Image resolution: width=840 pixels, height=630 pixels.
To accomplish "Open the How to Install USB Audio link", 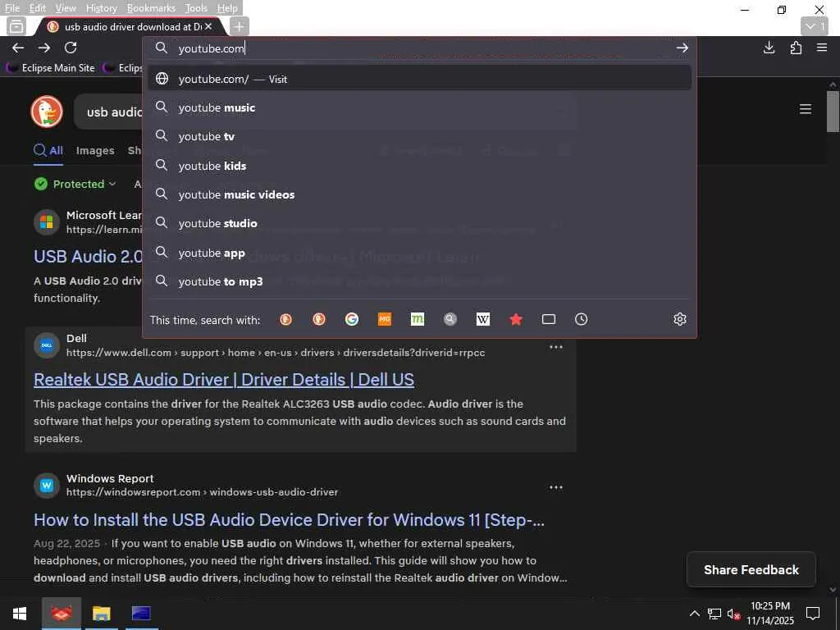I will pos(289,519).
